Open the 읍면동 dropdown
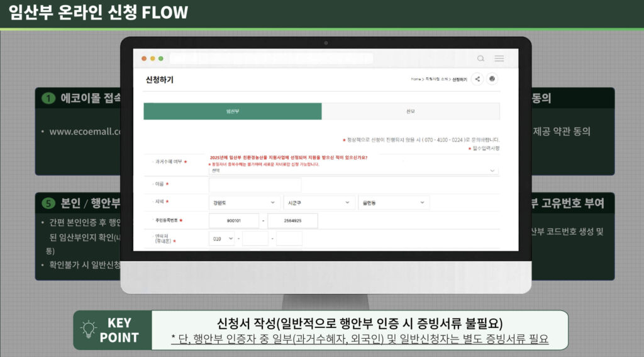 [394, 203]
